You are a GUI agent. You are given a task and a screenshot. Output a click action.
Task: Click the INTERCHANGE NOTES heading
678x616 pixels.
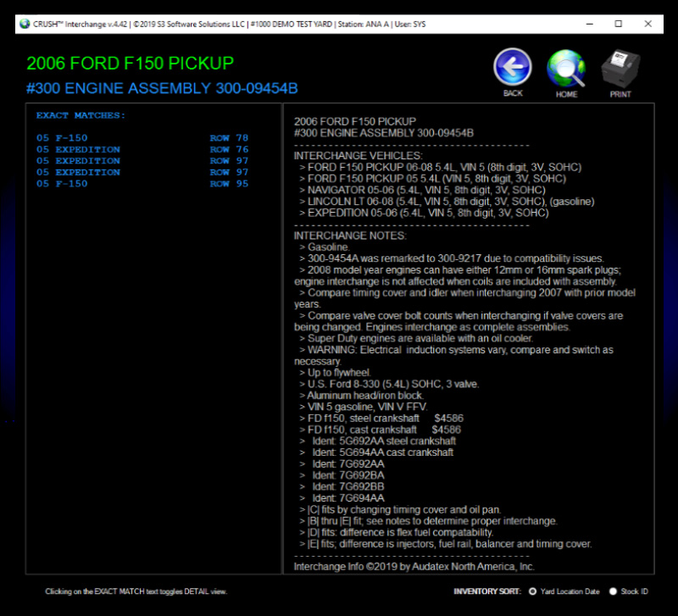coord(350,236)
